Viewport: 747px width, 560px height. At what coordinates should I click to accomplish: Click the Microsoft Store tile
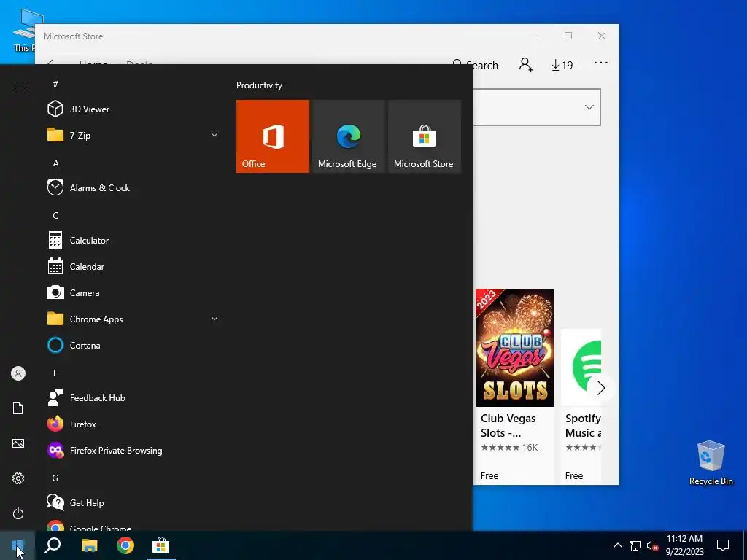pyautogui.click(x=425, y=136)
